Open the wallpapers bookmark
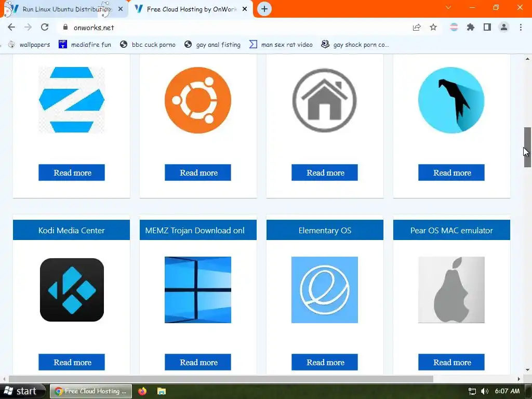The image size is (532, 399). (29, 45)
